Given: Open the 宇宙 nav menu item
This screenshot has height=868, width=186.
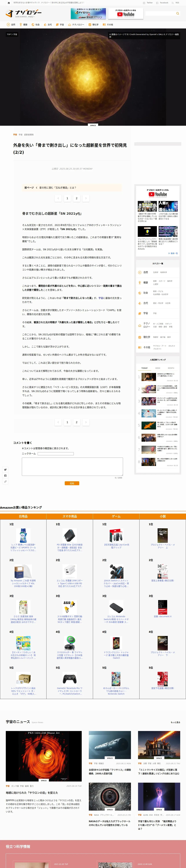Looking at the screenshot, I should pos(60,25).
